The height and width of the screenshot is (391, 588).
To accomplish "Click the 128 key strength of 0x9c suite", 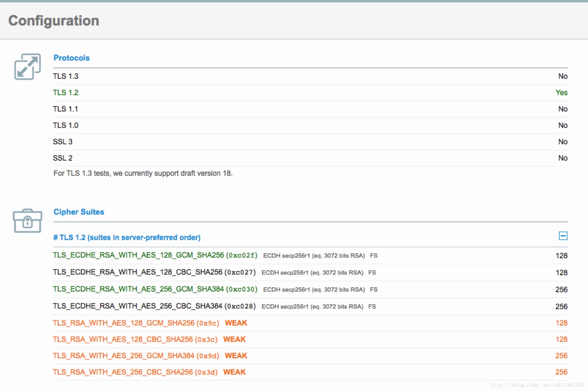I will 561,323.
